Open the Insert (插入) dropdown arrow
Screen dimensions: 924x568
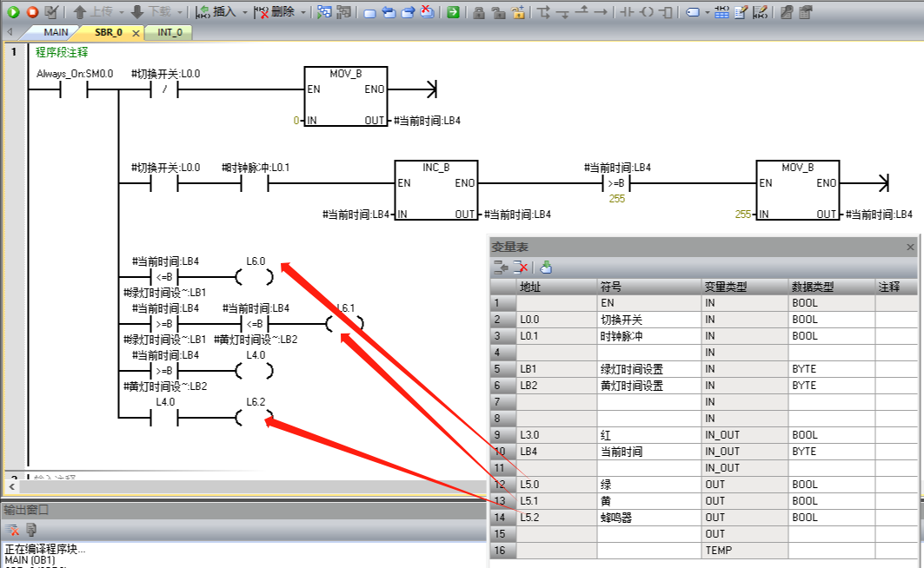tap(244, 12)
